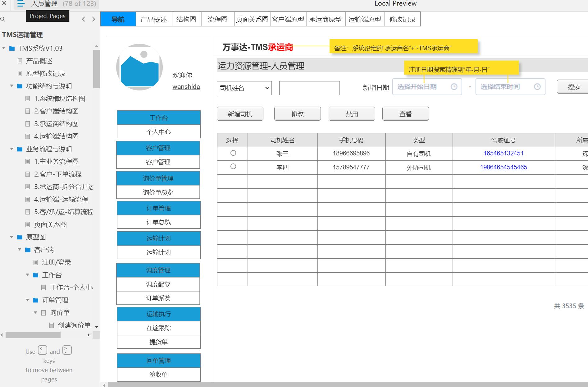Open 在途跟踪 in the navigation menu
This screenshot has height=387, width=588.
point(159,328)
